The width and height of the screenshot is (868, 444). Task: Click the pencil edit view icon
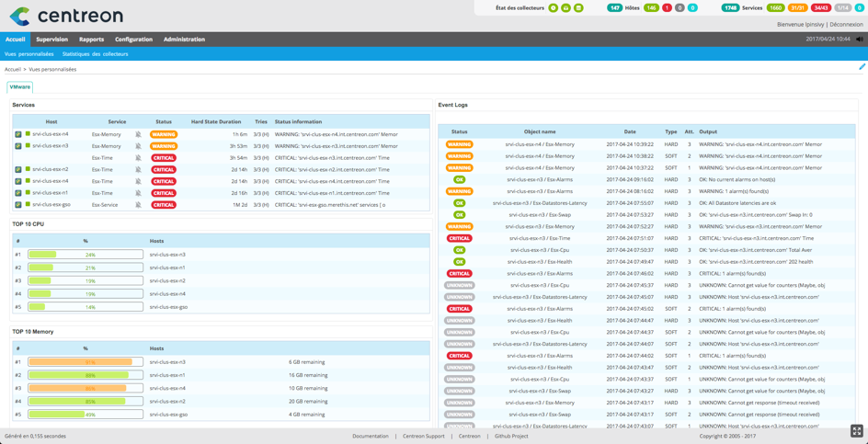click(862, 67)
